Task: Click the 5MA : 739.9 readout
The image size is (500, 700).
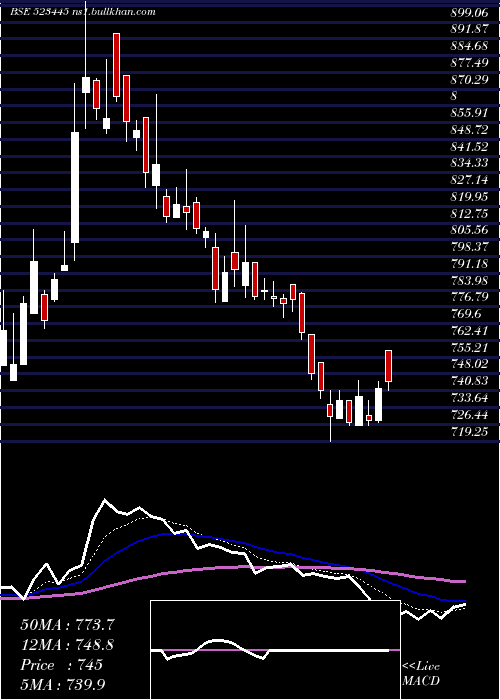Action: coord(64,684)
